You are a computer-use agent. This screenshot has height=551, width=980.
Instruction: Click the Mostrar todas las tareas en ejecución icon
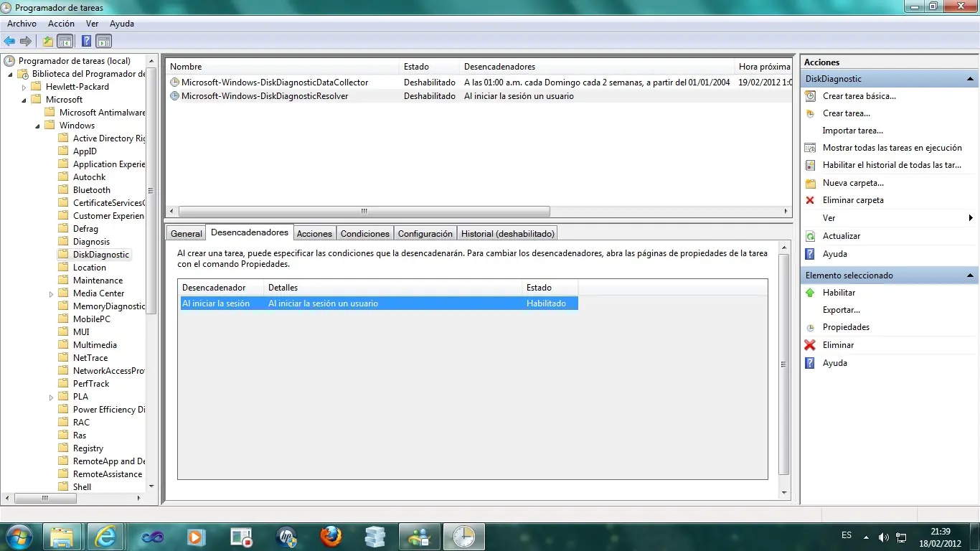pyautogui.click(x=810, y=148)
